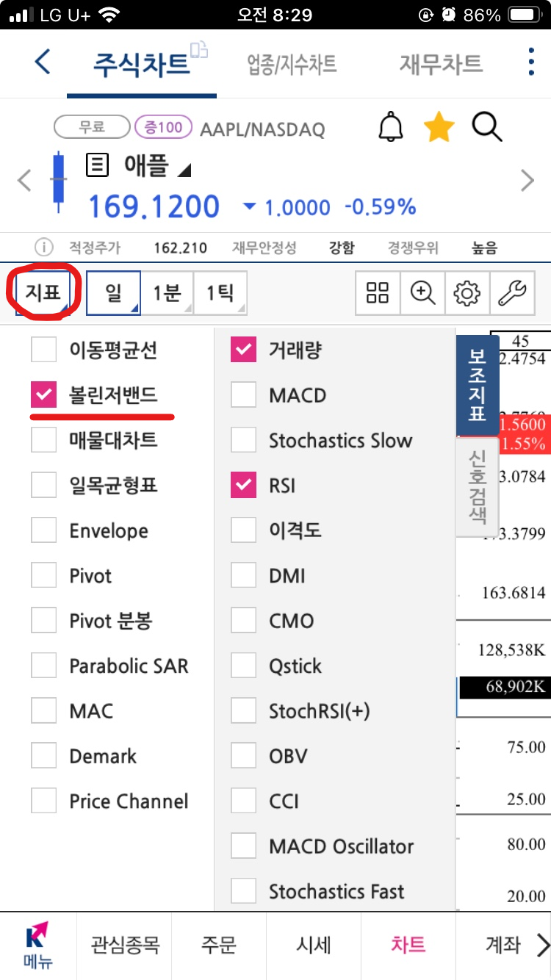Viewport: 551px width, 980px height.
Task: Enable the MACD checkbox
Action: coord(244,394)
